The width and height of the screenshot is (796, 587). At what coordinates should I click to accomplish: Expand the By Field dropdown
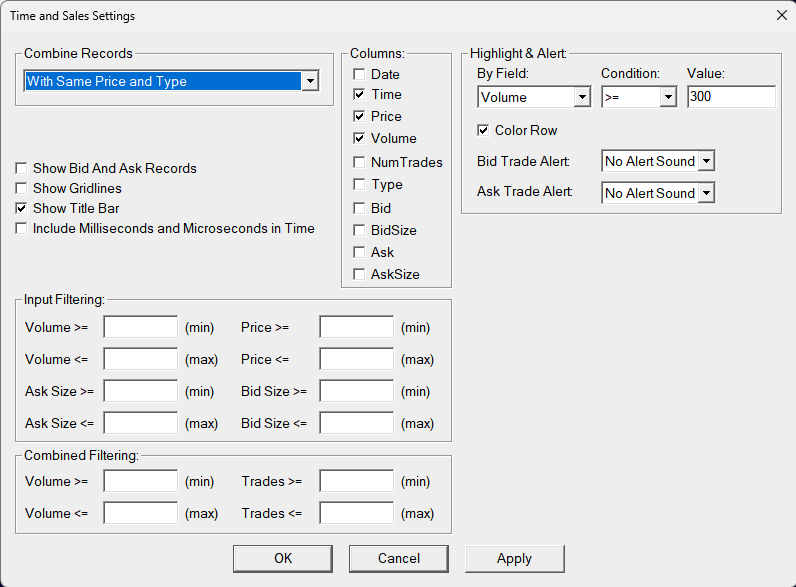[x=582, y=97]
